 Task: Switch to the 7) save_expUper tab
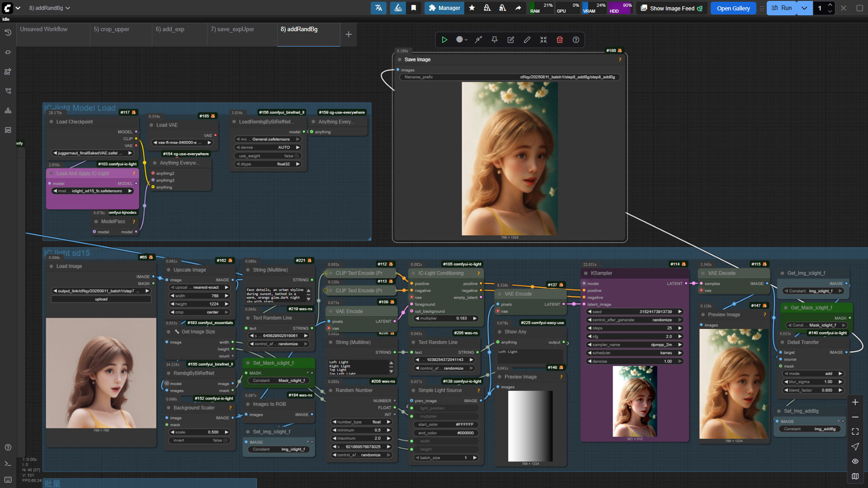(x=232, y=29)
